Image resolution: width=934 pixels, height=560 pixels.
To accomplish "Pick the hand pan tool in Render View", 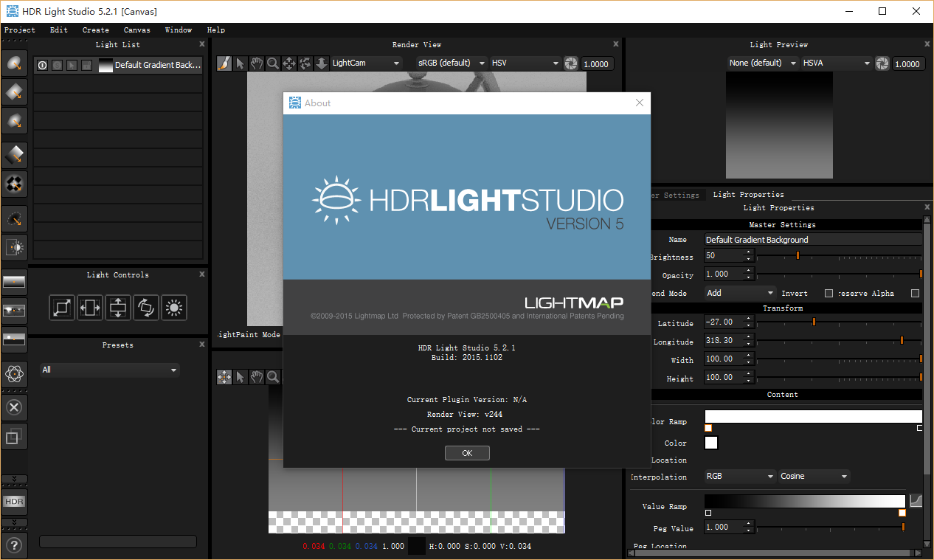I will pyautogui.click(x=256, y=63).
